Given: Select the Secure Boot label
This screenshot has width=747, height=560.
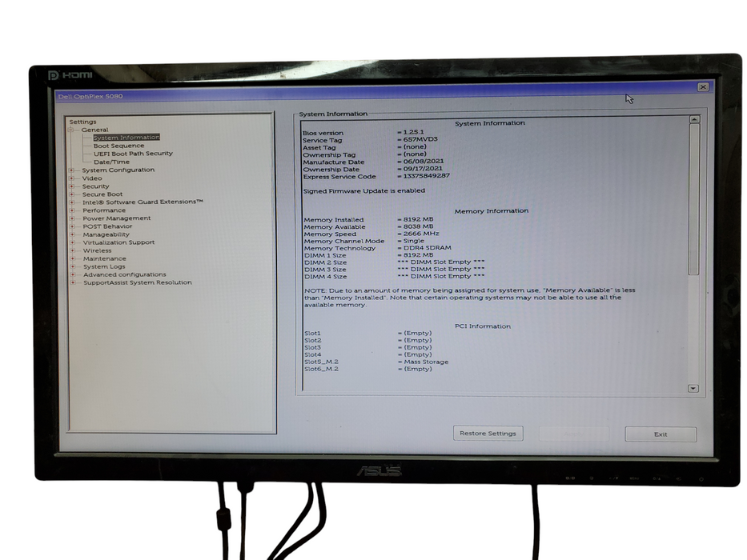Looking at the screenshot, I should tap(102, 194).
